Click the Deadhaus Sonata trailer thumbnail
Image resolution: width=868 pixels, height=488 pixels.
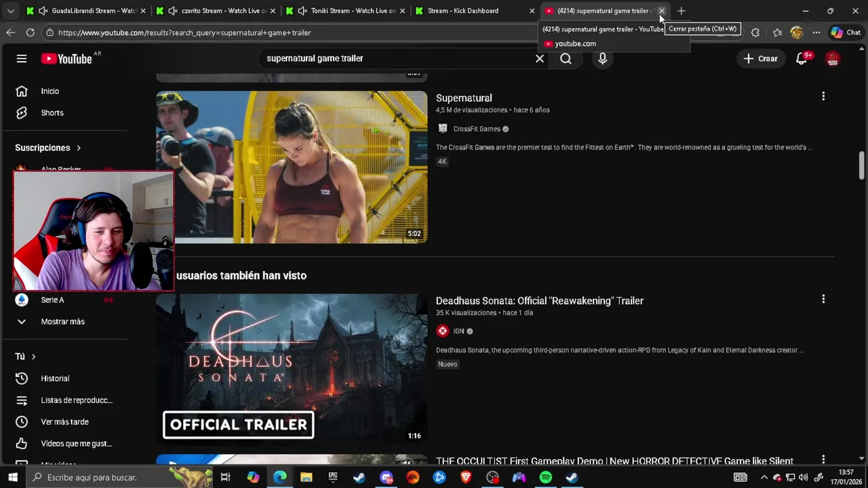pyautogui.click(x=292, y=369)
